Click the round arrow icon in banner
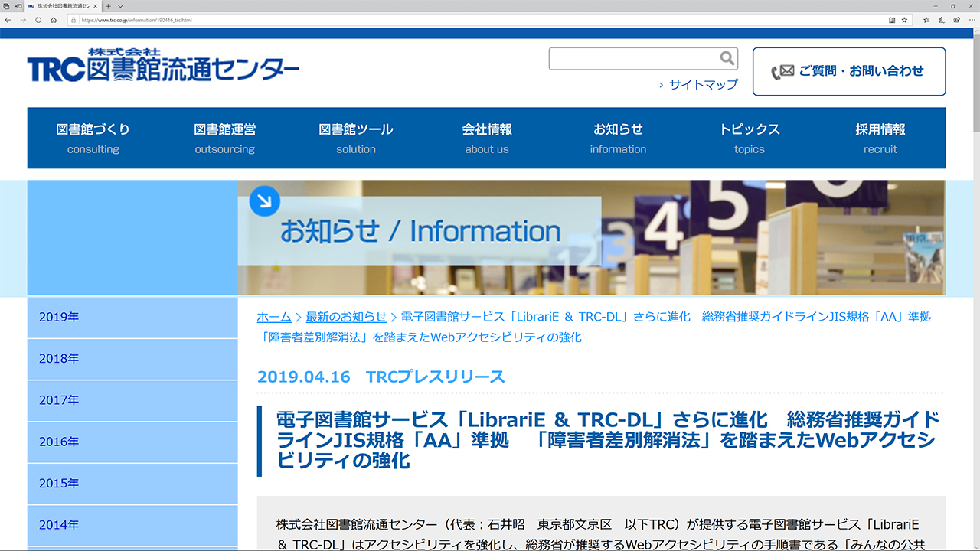The image size is (980, 551). pos(265,201)
